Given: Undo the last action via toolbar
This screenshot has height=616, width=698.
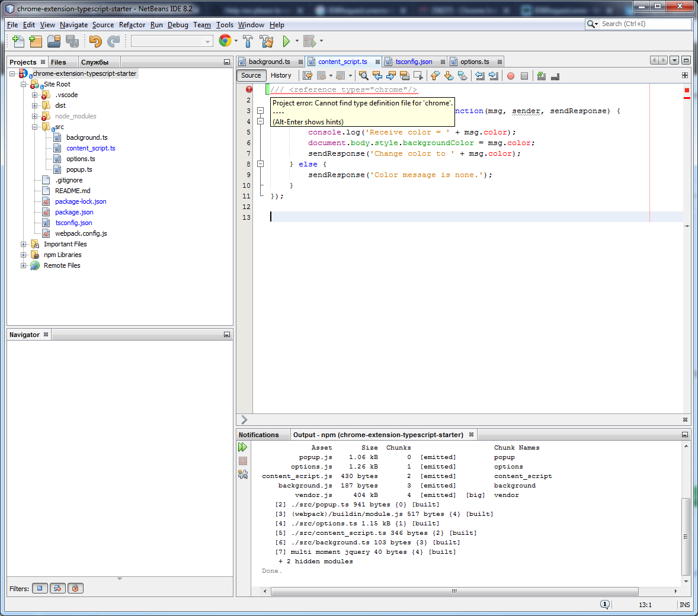Looking at the screenshot, I should click(95, 41).
